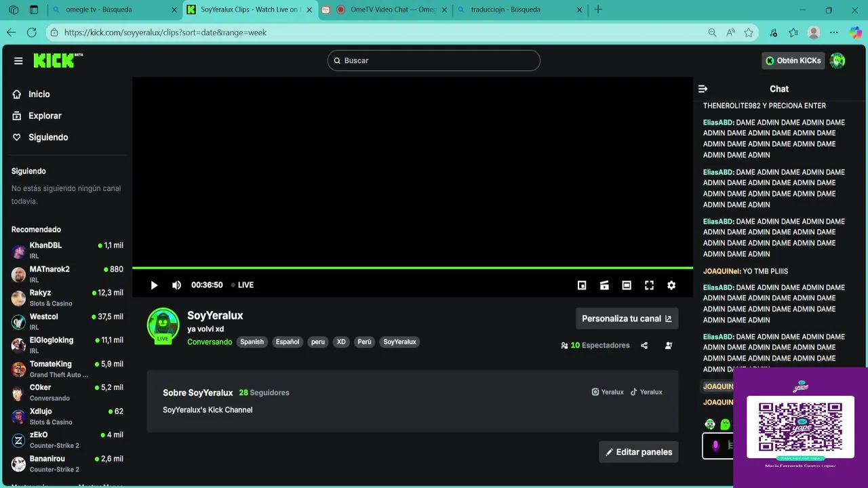Open the Conversando category link
Viewport: 868px width, 488px height.
(210, 342)
